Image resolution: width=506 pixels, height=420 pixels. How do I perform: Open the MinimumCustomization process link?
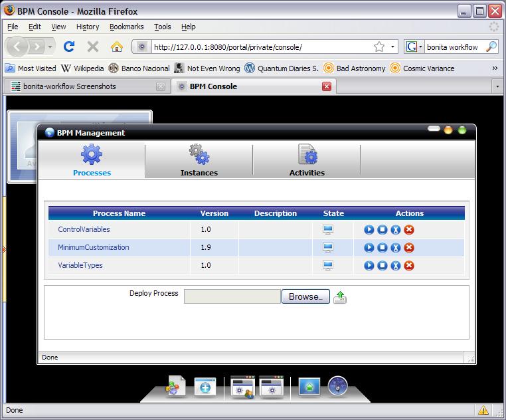[94, 248]
